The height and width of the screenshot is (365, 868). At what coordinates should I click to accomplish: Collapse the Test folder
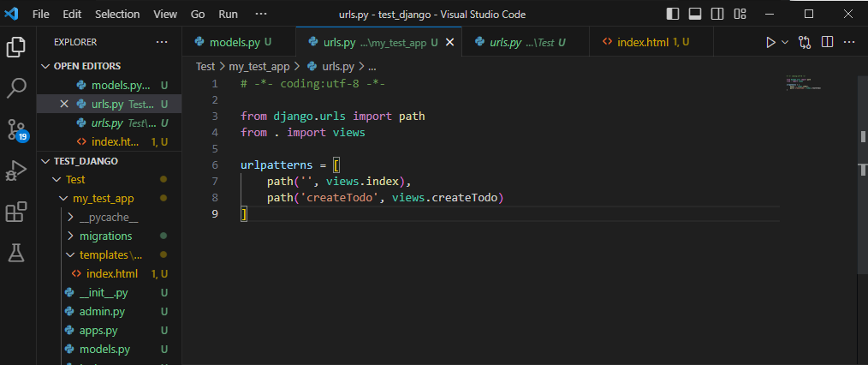point(109,179)
